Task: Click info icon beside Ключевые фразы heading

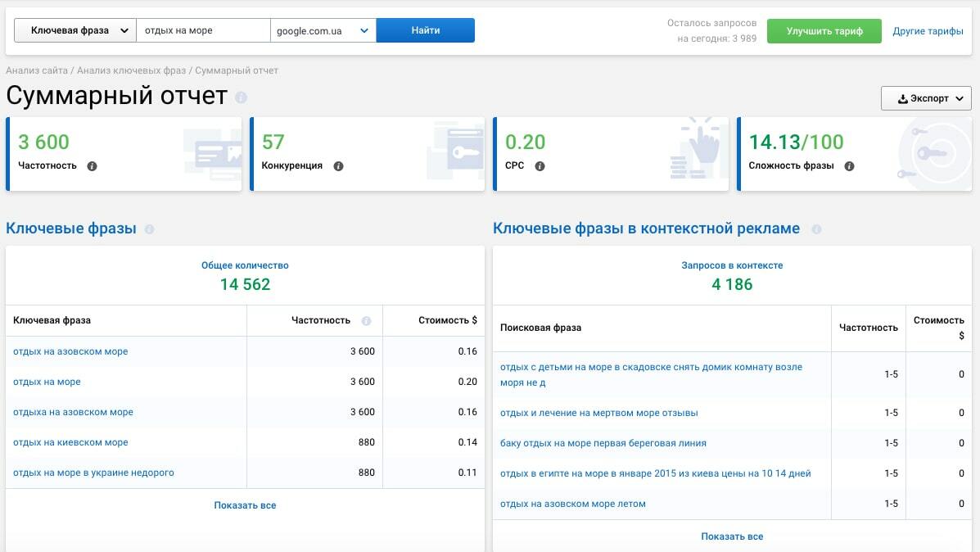Action: pyautogui.click(x=149, y=230)
